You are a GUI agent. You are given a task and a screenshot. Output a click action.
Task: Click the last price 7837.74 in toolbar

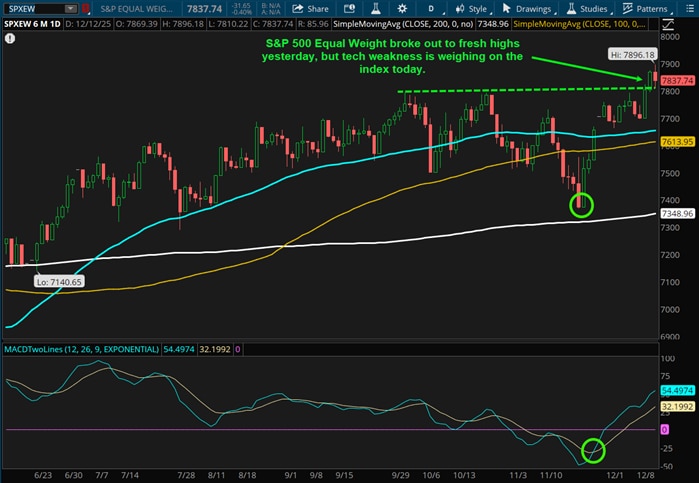click(x=204, y=8)
